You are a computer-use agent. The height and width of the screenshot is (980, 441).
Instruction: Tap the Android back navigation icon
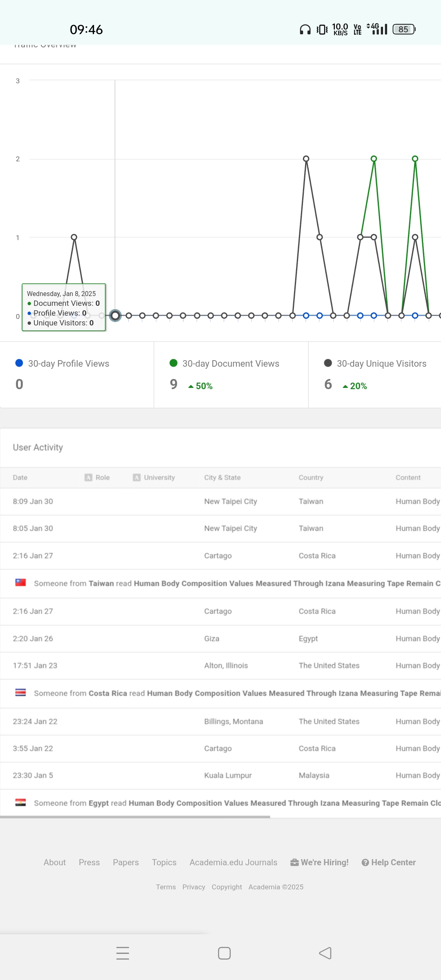coord(325,953)
